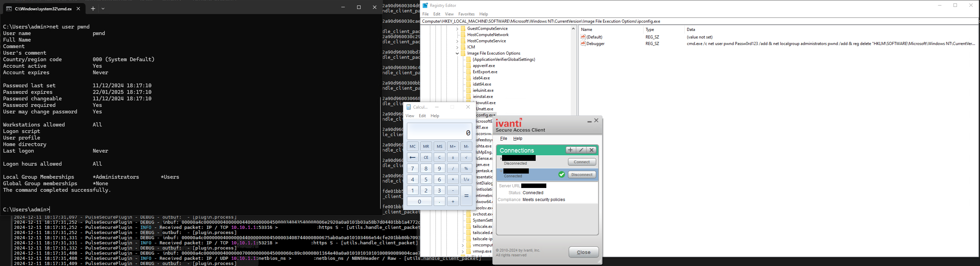This screenshot has height=266, width=980.
Task: Select the ida64.exe key folder icon
Action: (x=469, y=78)
